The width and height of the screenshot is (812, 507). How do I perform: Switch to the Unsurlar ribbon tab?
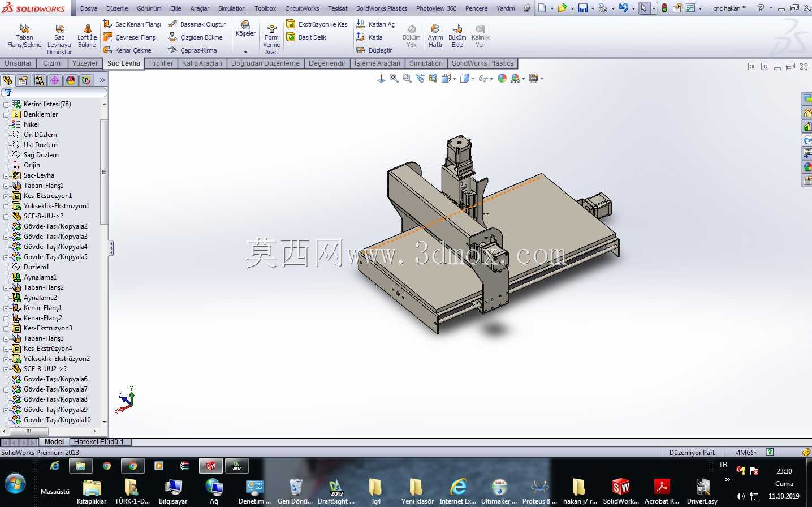coord(19,63)
